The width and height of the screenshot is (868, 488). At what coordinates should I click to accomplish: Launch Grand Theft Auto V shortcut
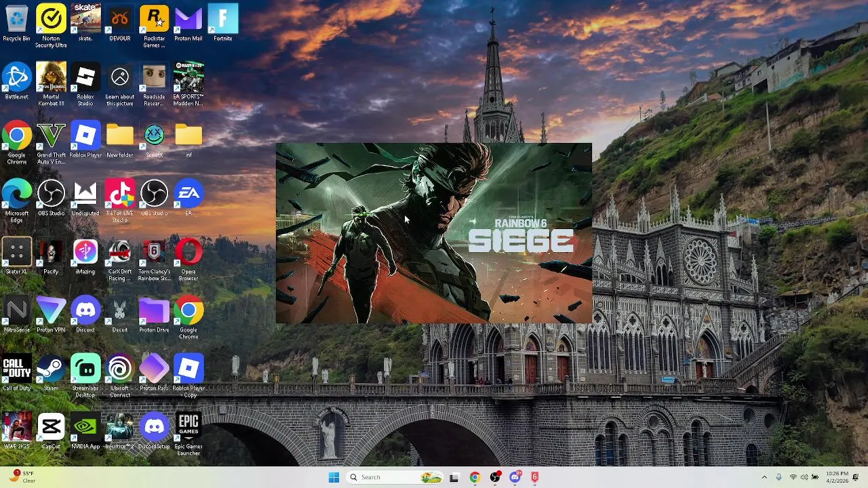(x=51, y=143)
